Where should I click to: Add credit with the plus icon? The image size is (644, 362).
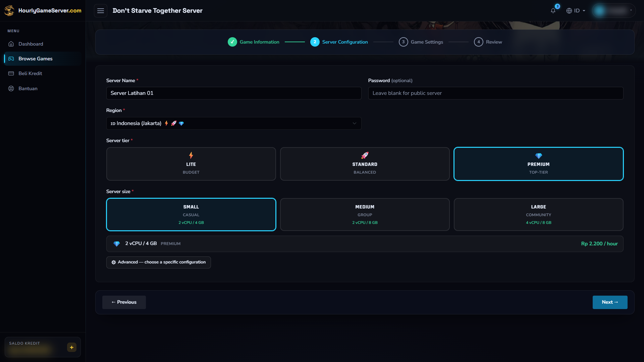(72, 347)
